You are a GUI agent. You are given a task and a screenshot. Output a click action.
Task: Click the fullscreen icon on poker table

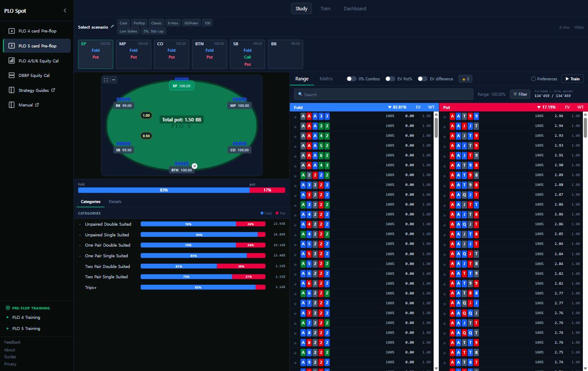coord(106,79)
